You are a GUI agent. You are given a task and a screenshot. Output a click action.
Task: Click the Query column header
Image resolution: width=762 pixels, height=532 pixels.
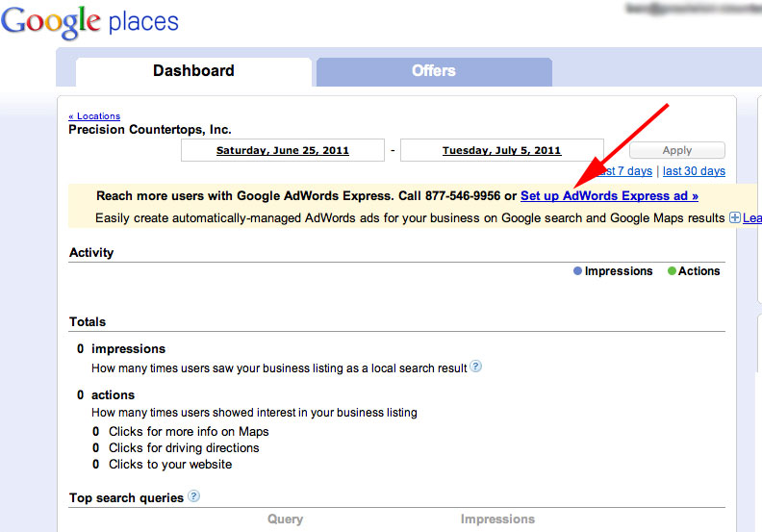point(285,519)
